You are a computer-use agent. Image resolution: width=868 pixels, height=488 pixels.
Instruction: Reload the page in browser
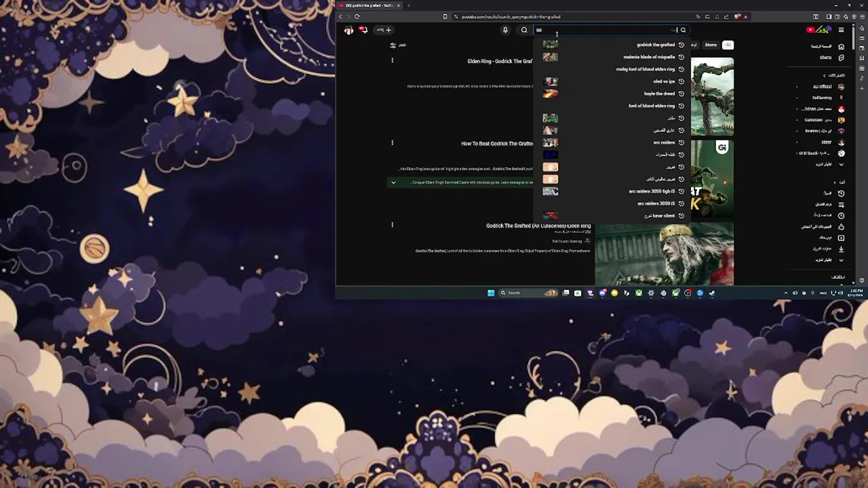[x=357, y=16]
